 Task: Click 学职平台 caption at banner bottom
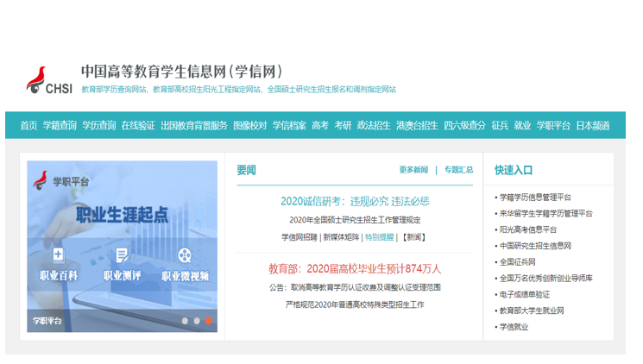point(47,321)
